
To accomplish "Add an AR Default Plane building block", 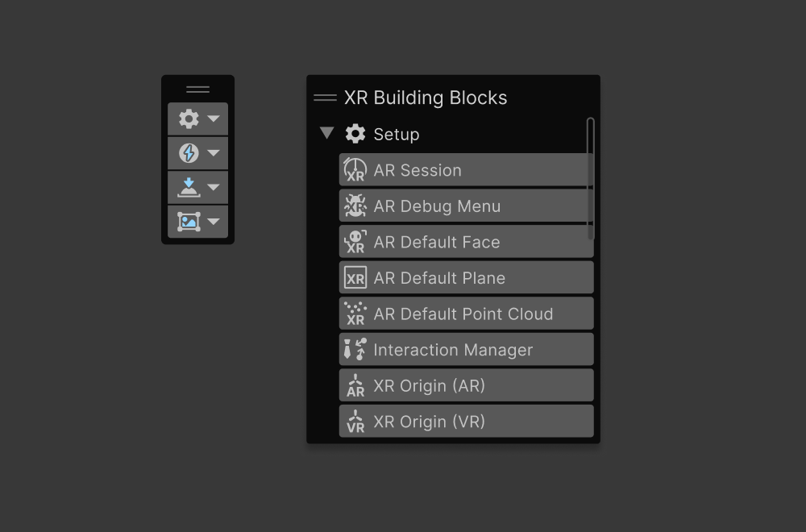I will [466, 277].
